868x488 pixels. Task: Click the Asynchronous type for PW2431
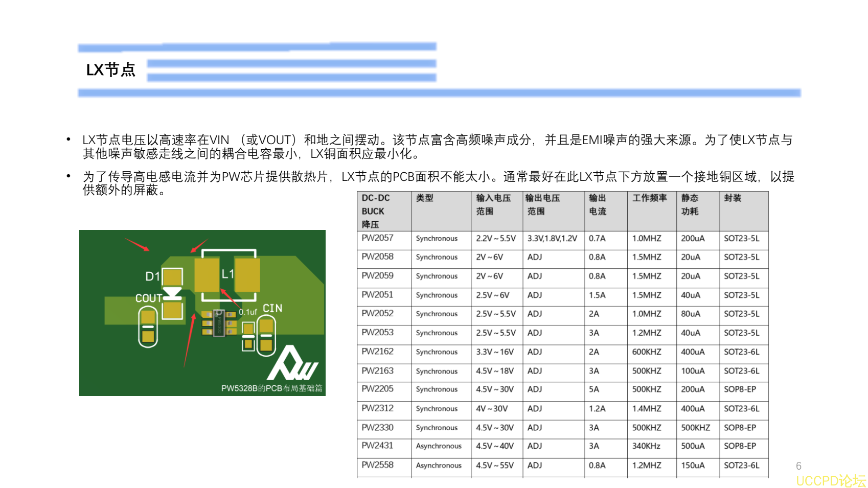pos(439,446)
